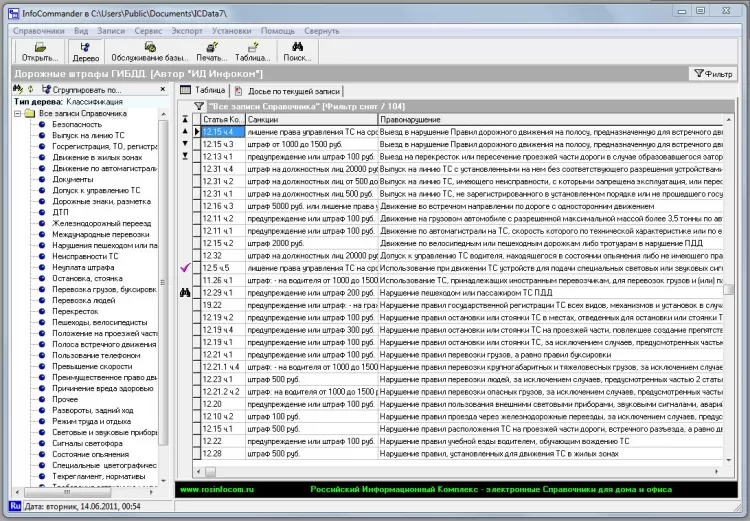Image resolution: width=750 pixels, height=521 pixels.
Task: Click the pink checkmark mark icon
Action: [184, 268]
